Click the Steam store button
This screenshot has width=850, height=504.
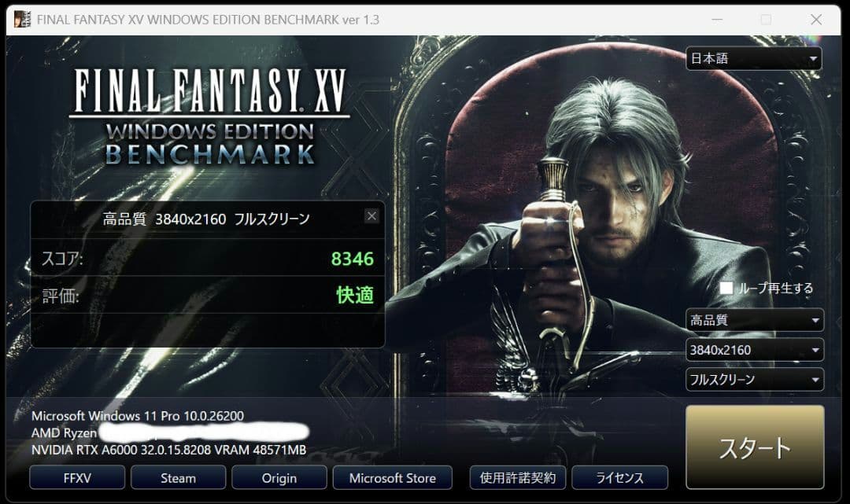[x=179, y=477]
